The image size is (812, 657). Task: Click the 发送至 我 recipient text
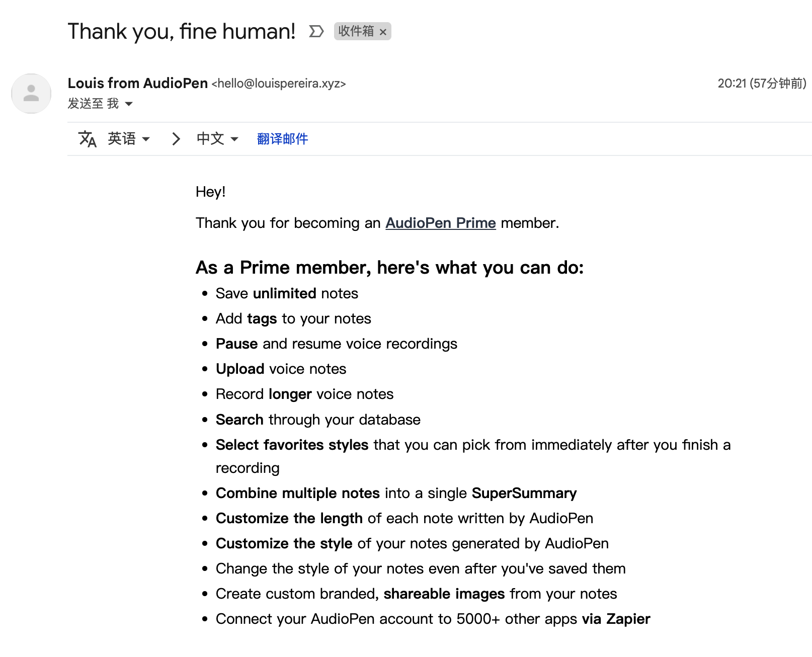click(94, 104)
